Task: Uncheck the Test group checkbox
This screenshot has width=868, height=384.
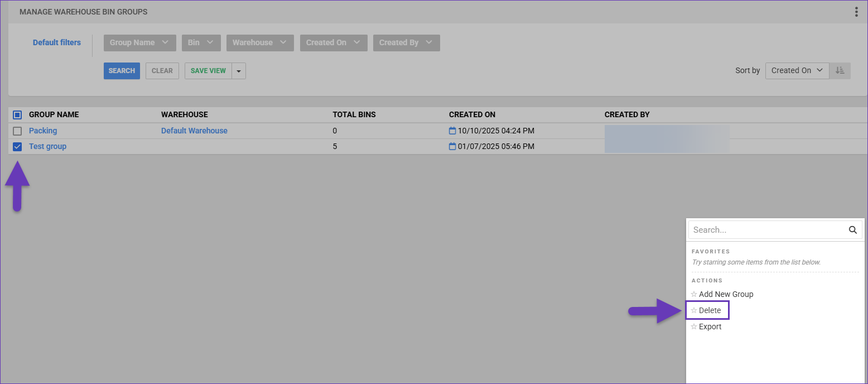Action: (17, 147)
